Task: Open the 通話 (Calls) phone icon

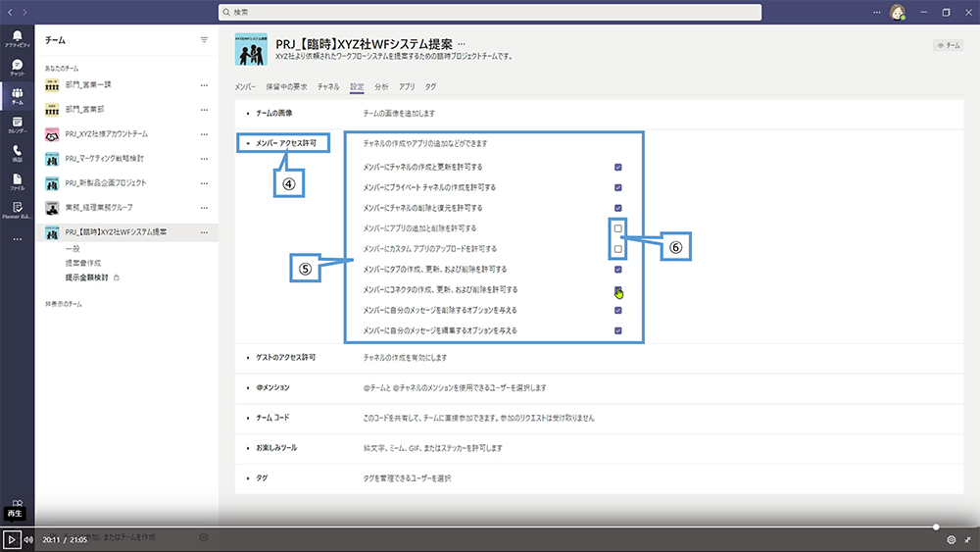Action: (17, 153)
